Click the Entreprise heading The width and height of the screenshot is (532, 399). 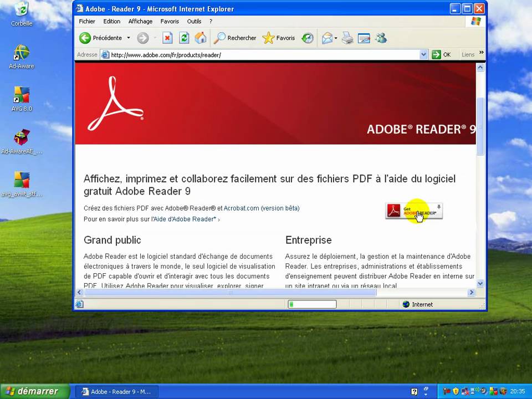(309, 240)
